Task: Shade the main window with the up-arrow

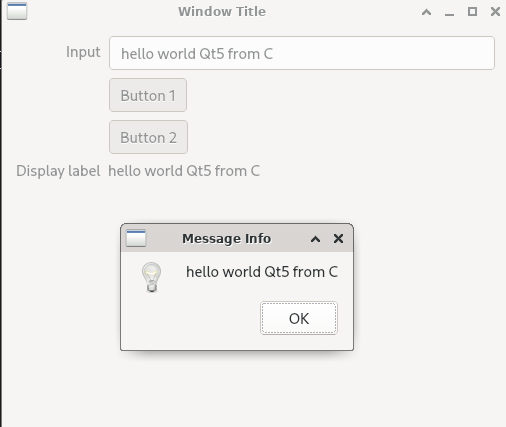Action: pos(426,12)
